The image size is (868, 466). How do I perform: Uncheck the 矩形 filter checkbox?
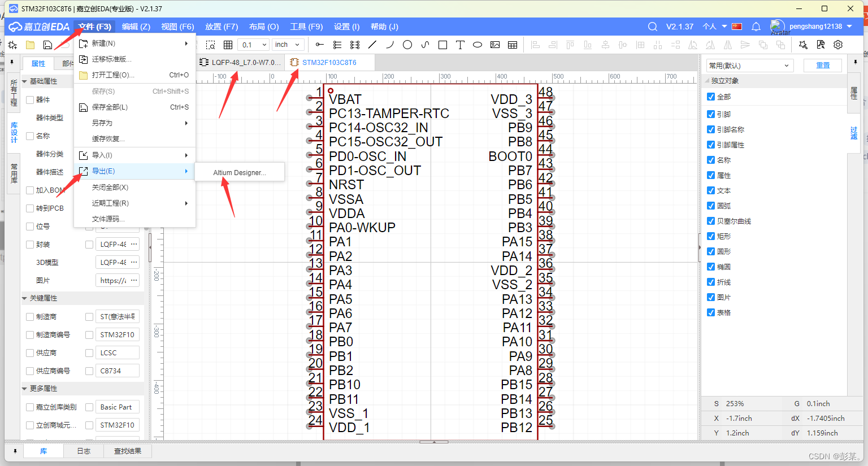(711, 236)
